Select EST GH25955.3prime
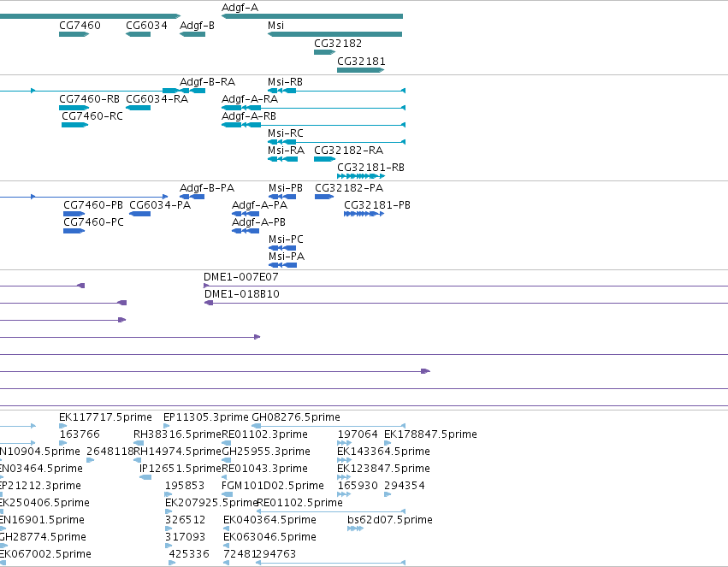Image resolution: width=728 pixels, height=567 pixels. [226, 460]
